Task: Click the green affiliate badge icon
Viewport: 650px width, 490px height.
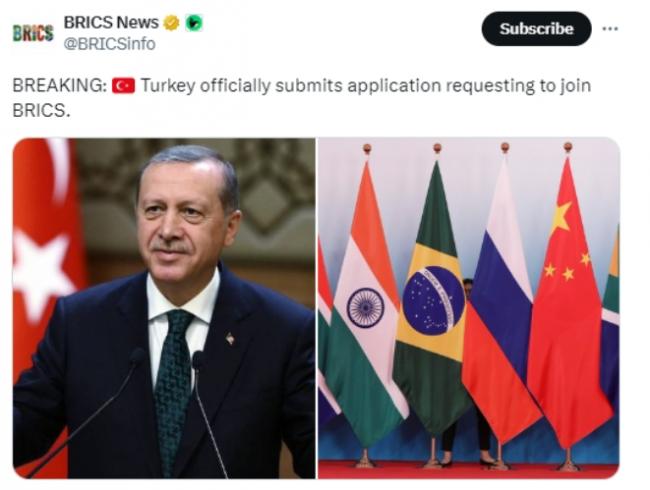Action: (x=194, y=23)
